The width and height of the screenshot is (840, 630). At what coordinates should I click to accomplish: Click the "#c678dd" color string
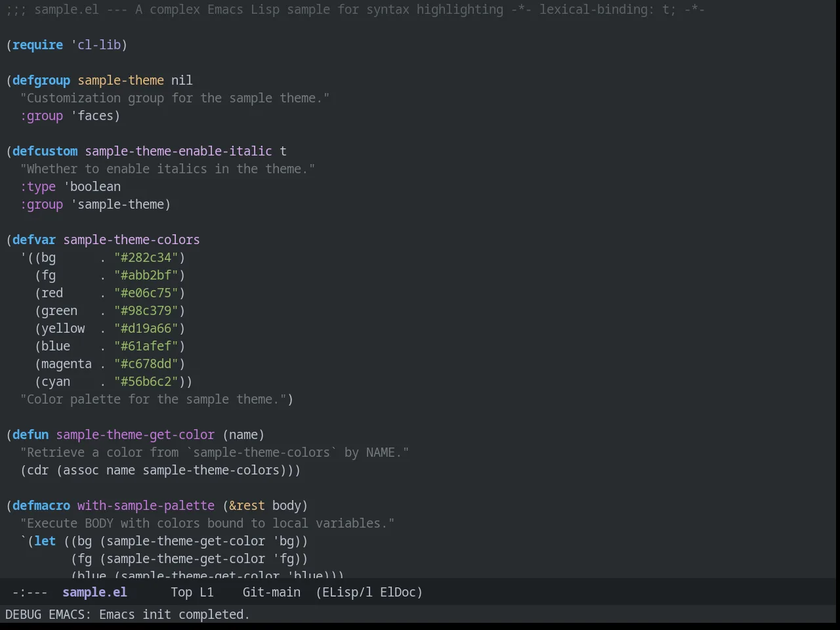(x=146, y=364)
